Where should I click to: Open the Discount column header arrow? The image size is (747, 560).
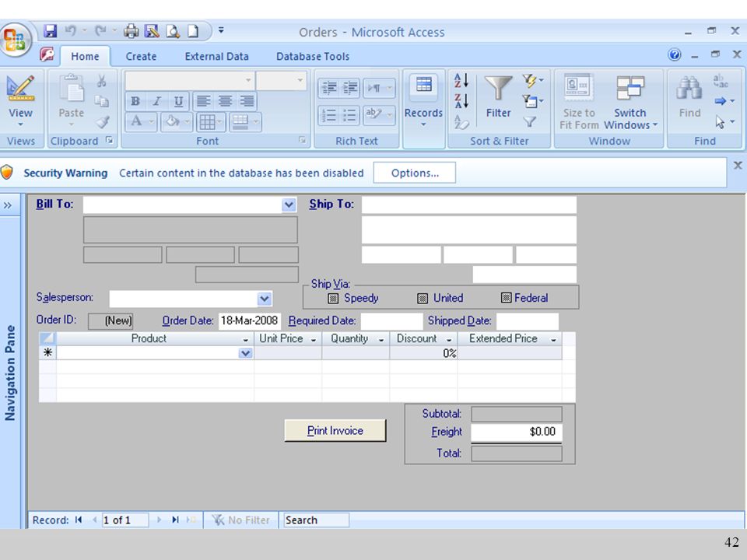449,340
